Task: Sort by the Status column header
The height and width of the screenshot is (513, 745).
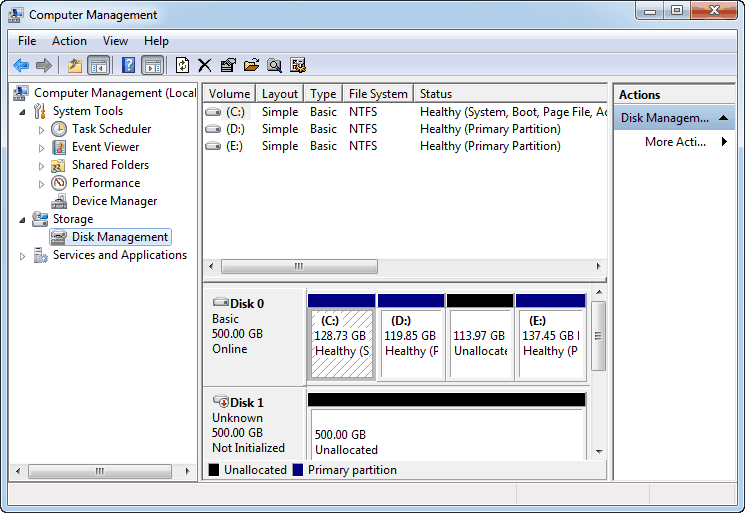Action: [511, 94]
